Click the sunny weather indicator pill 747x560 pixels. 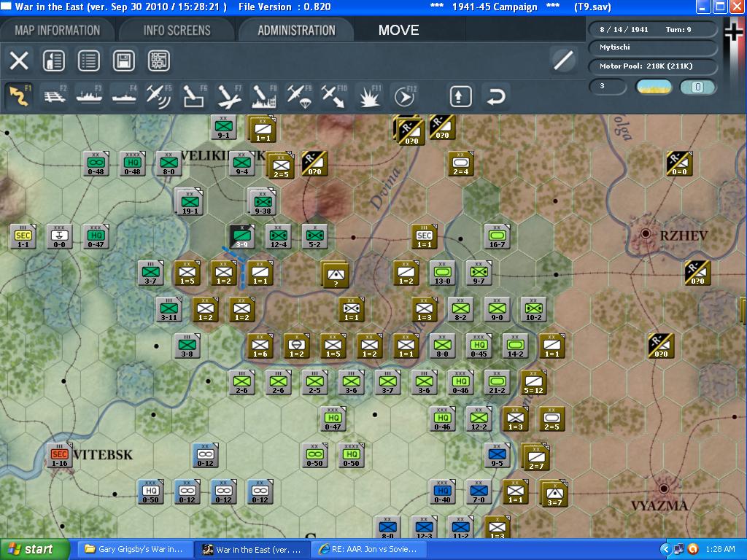[x=654, y=87]
